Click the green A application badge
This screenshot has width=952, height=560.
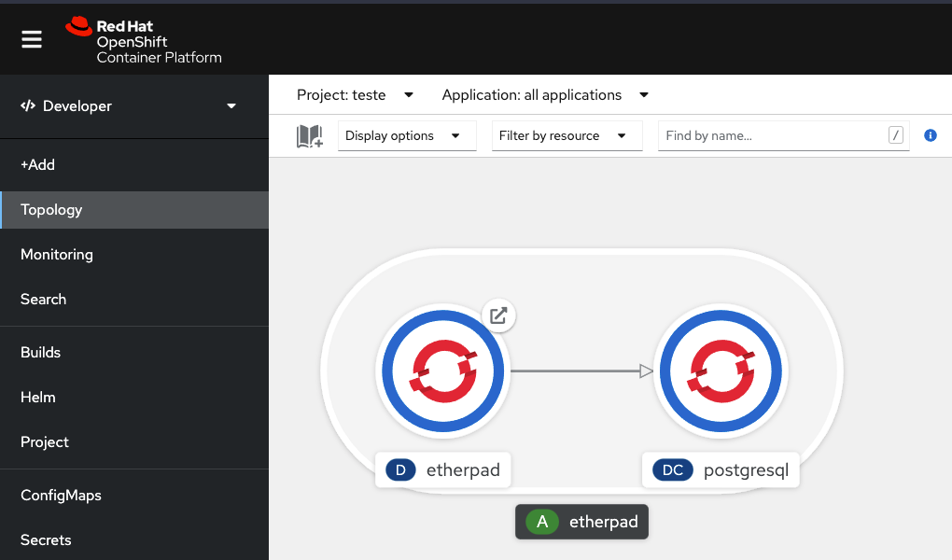(542, 522)
